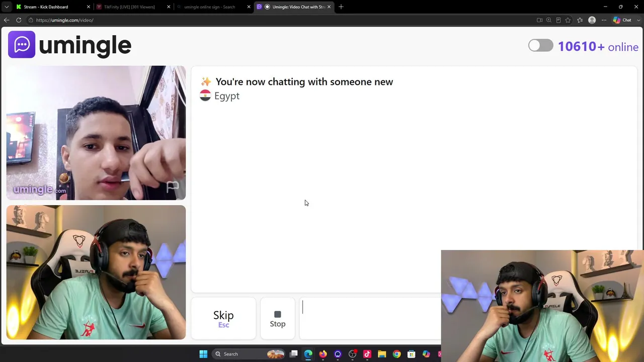This screenshot has height=362, width=644.
Task: Close the Umingle Video Chat tab
Action: [329, 7]
